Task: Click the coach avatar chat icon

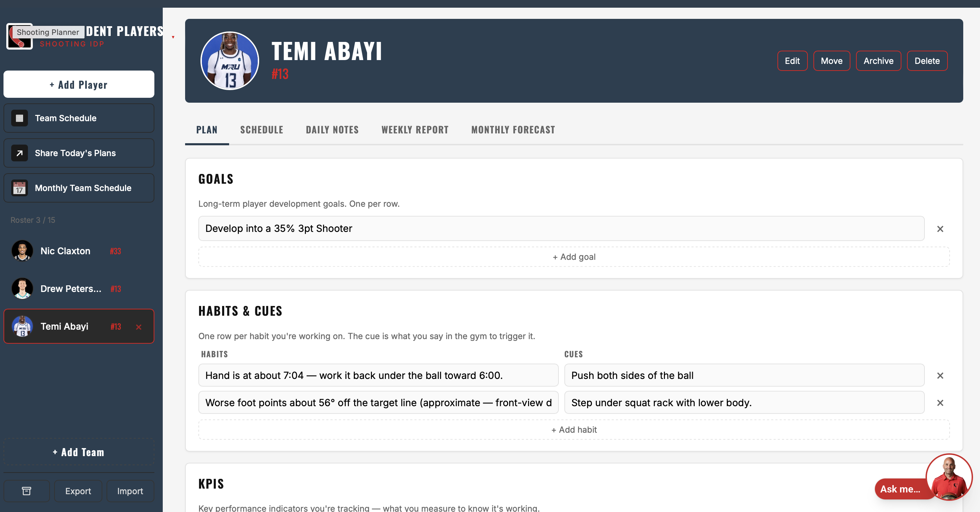Action: [949, 477]
